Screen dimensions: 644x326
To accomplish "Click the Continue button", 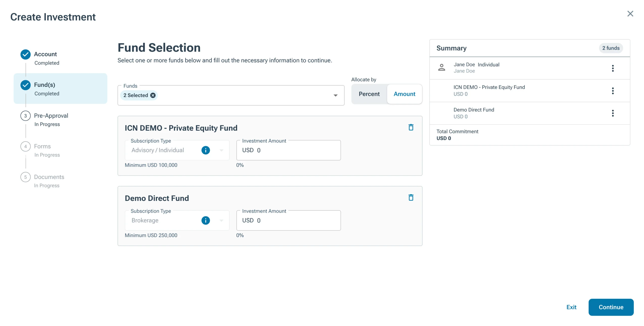I will click(x=611, y=307).
